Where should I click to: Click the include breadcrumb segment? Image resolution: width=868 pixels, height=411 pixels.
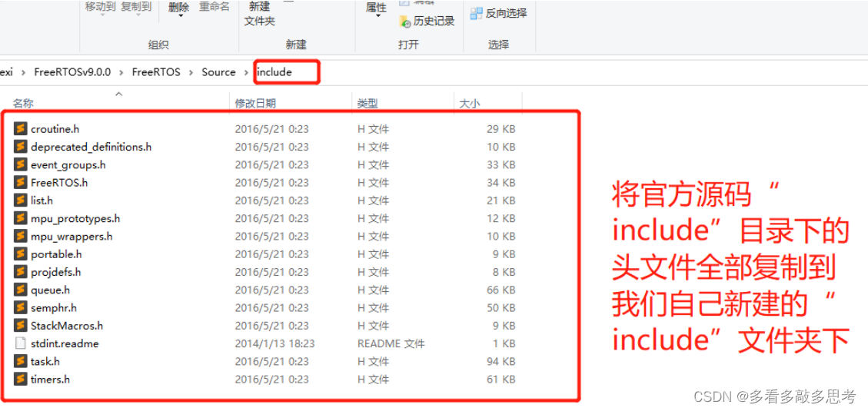(274, 72)
